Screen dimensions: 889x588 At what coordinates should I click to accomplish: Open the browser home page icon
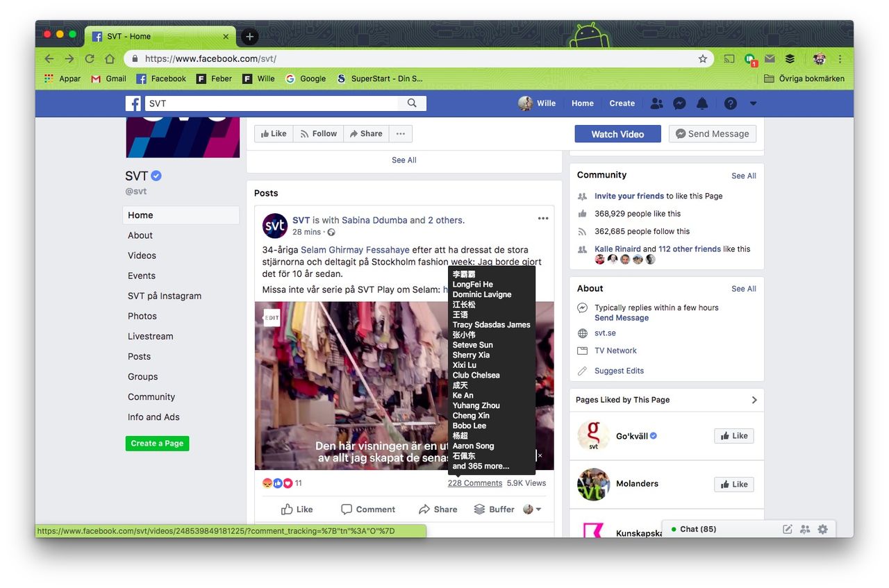pos(110,59)
